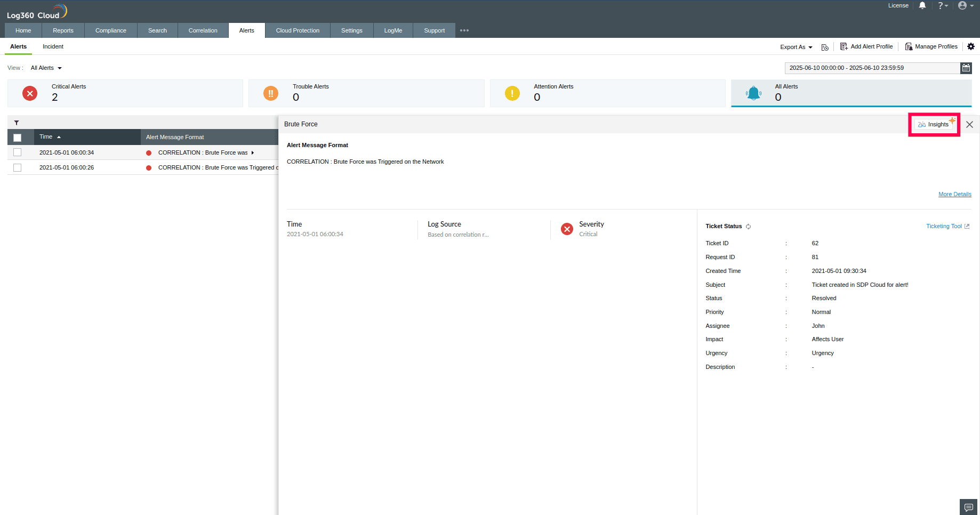This screenshot has width=980, height=515.
Task: Click the notification bell in the top bar
Action: [922, 5]
